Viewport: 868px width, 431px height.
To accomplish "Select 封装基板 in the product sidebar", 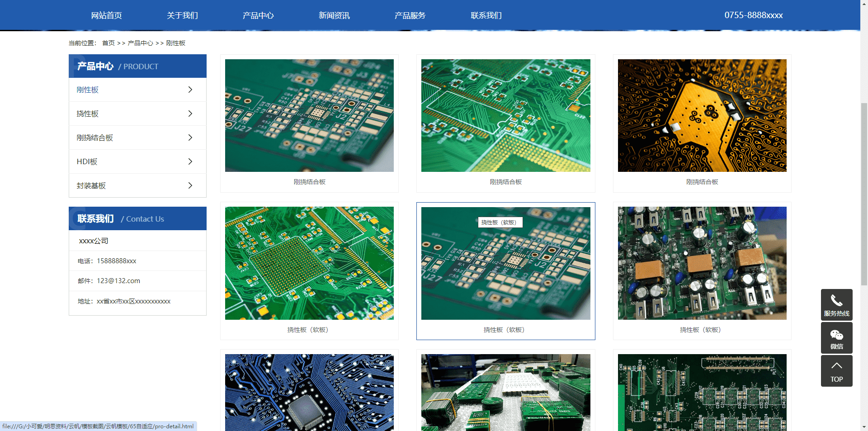I will click(x=137, y=185).
